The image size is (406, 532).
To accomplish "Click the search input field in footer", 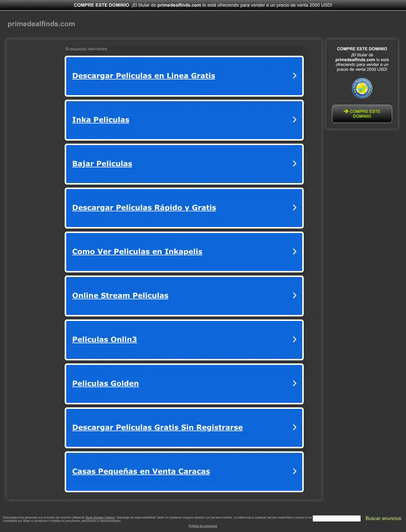I will (x=337, y=518).
